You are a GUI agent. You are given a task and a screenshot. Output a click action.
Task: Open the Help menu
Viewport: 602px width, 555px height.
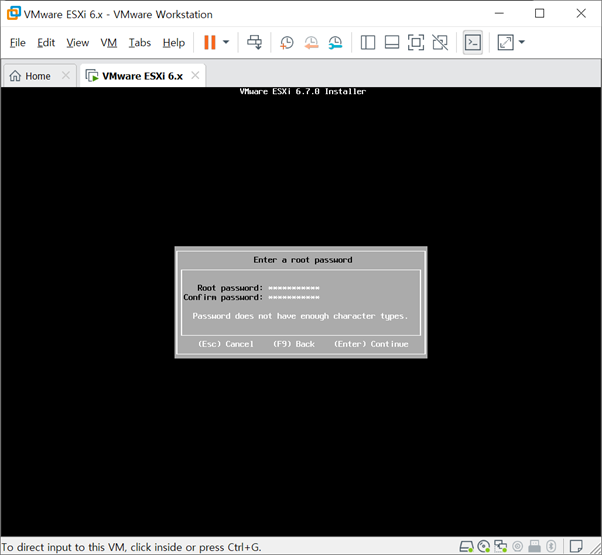point(174,43)
